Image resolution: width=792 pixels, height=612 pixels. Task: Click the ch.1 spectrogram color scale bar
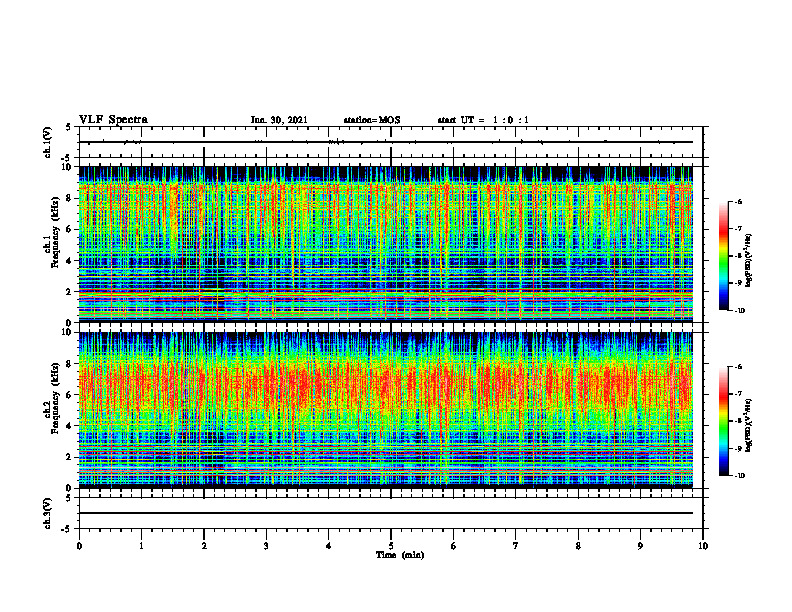tap(723, 256)
